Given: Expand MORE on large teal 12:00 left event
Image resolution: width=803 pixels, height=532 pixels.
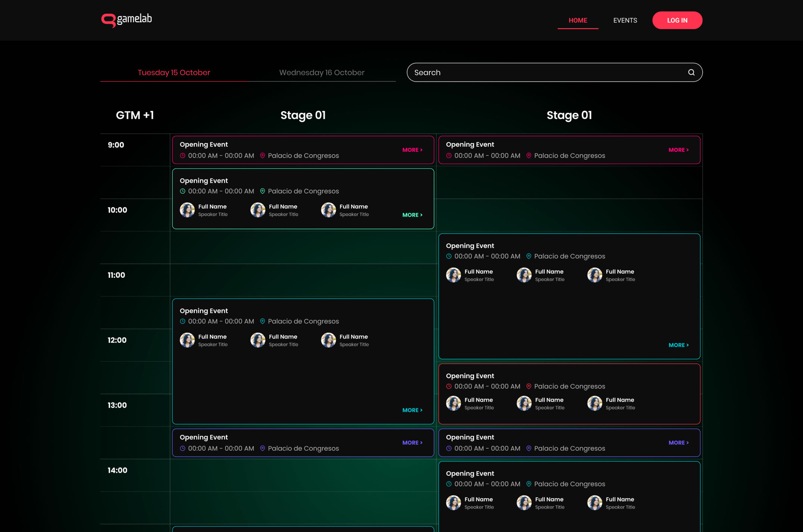Looking at the screenshot, I should (x=412, y=410).
